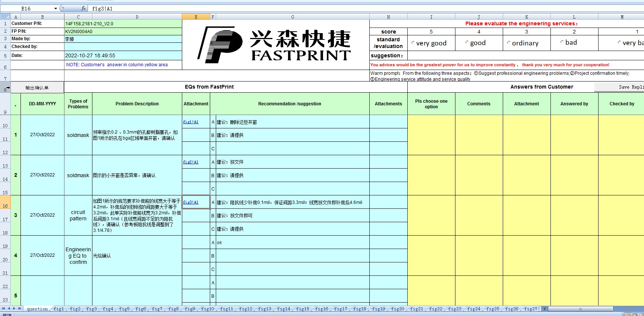Image resolution: width=644 pixels, height=316 pixels.
Task: Select column G header
Action: coord(293,17)
